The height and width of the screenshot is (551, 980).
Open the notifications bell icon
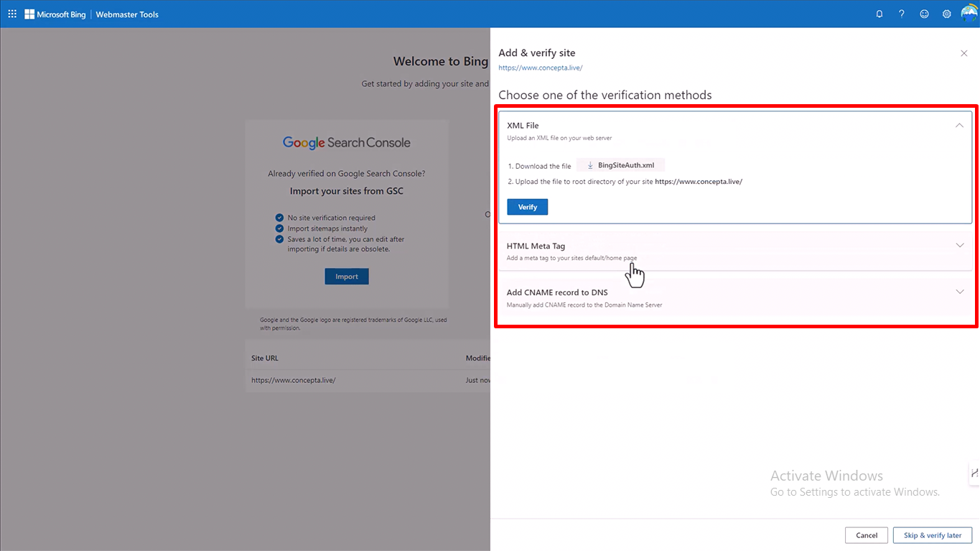pyautogui.click(x=879, y=14)
